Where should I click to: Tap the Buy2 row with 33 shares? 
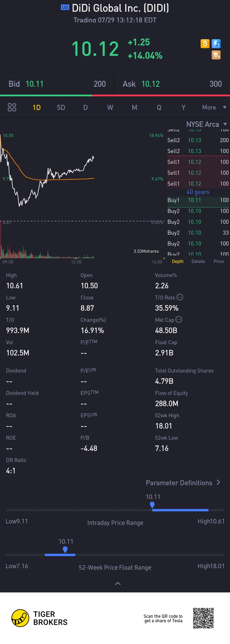point(198,233)
